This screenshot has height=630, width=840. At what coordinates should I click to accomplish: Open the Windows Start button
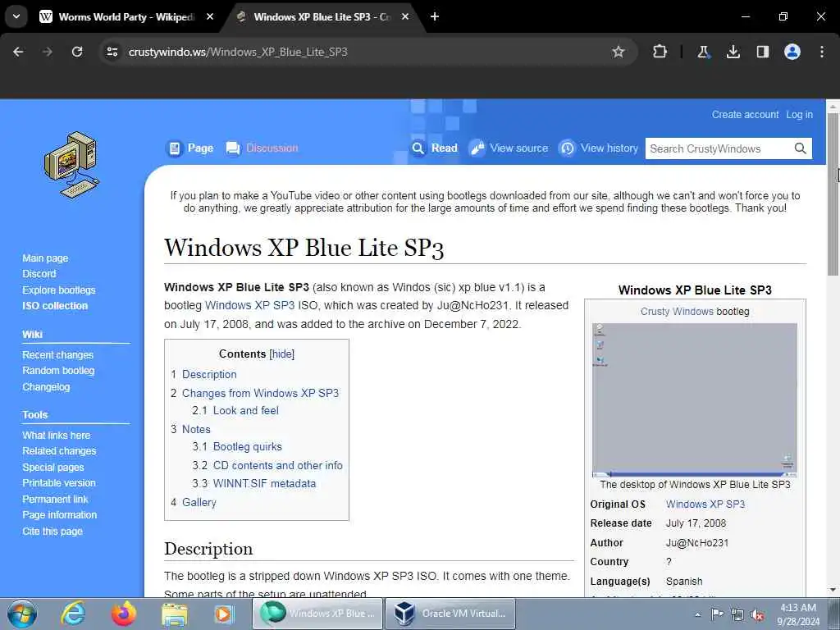click(x=22, y=614)
